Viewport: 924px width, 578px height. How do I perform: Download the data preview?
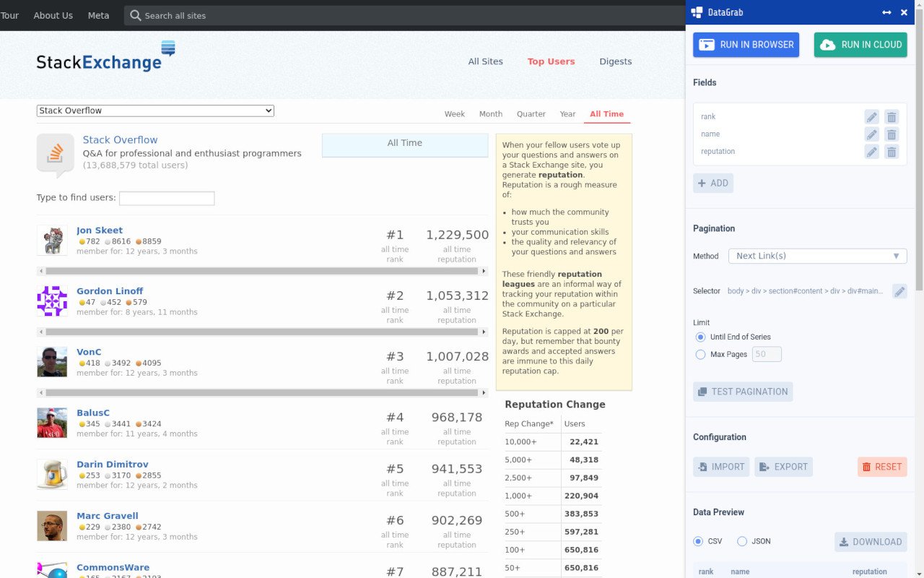click(871, 542)
